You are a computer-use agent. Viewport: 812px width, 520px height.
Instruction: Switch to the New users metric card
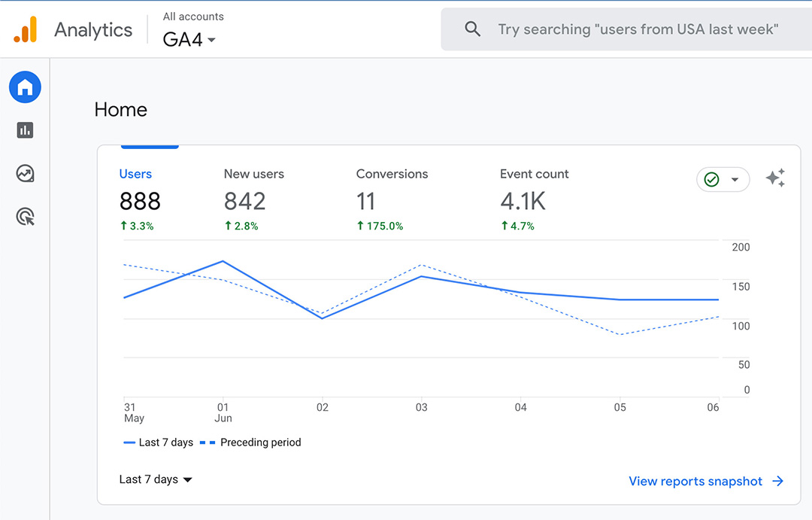pos(253,188)
